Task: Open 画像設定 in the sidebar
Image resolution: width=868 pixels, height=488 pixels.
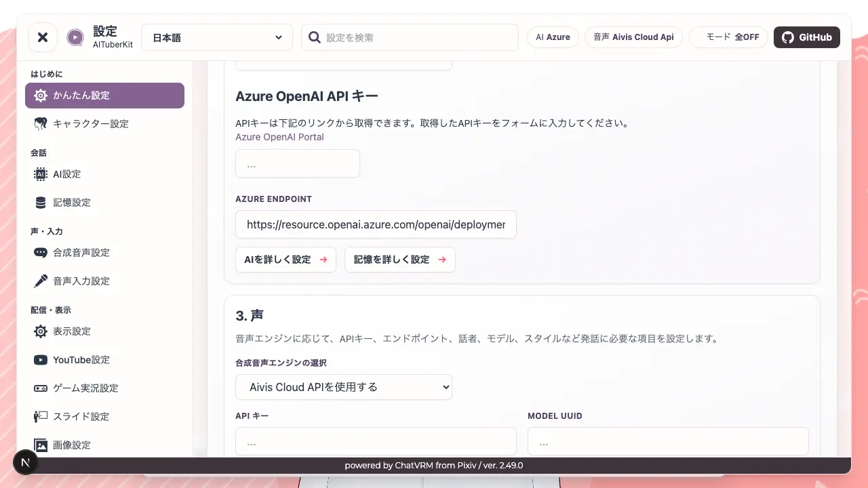Action: 104,445
